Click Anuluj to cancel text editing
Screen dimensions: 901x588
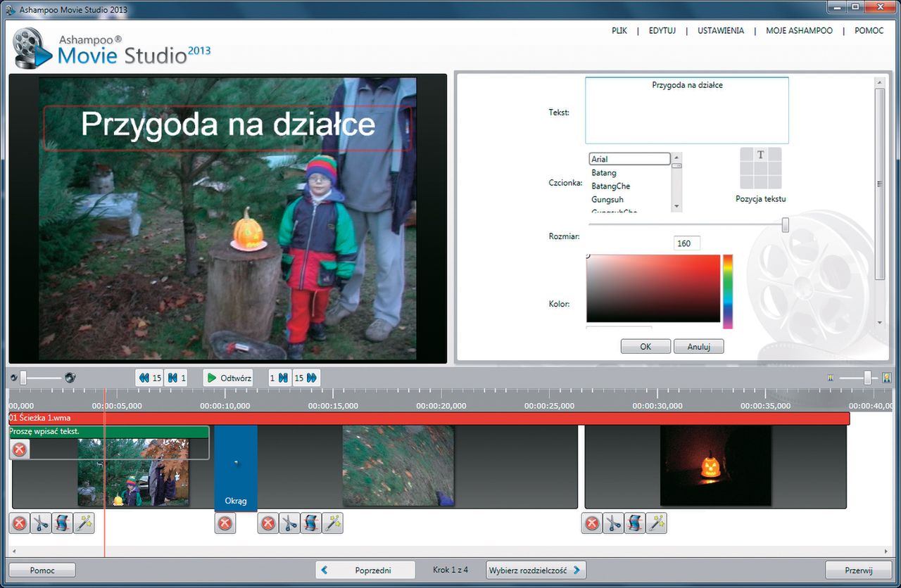698,346
